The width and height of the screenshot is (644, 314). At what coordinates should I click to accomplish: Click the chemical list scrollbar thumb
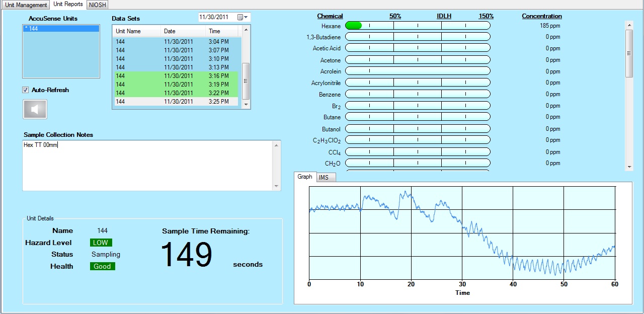pyautogui.click(x=629, y=53)
